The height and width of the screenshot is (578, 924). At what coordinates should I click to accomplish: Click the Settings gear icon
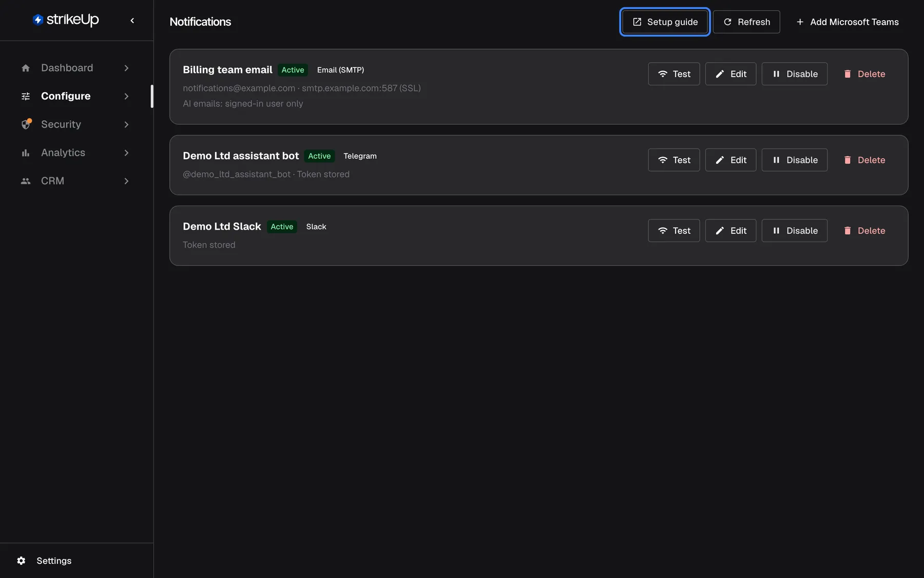tap(21, 561)
